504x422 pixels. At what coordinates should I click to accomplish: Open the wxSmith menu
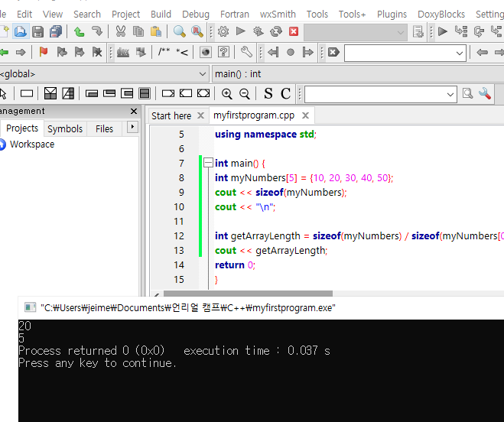[x=278, y=14]
